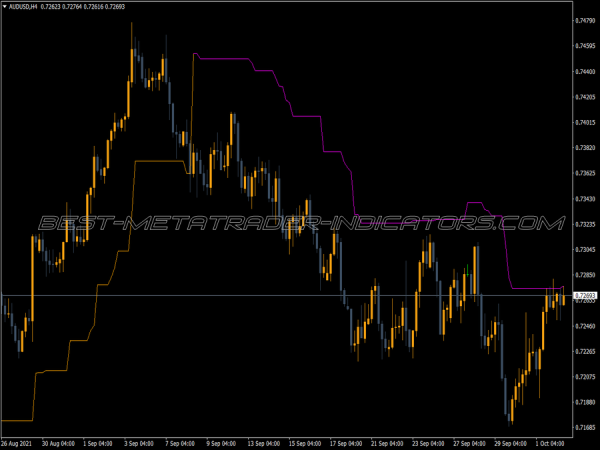This screenshot has width=600, height=450.
Task: Select the orange indicator line
Action: pos(160,160)
